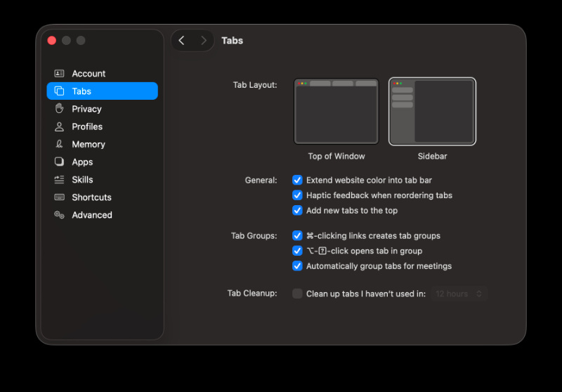562x392 pixels.
Task: Open the Shortcuts settings pane
Action: [x=102, y=197]
